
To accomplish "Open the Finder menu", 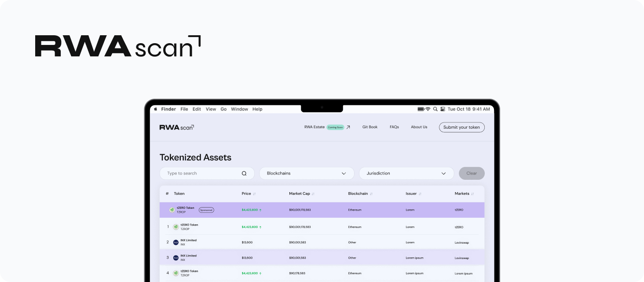I will point(168,109).
